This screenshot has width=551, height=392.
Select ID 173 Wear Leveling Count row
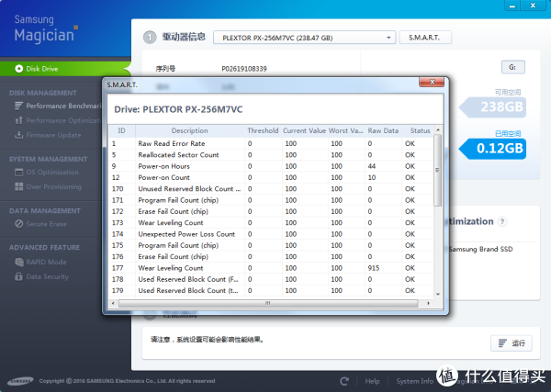pyautogui.click(x=271, y=223)
